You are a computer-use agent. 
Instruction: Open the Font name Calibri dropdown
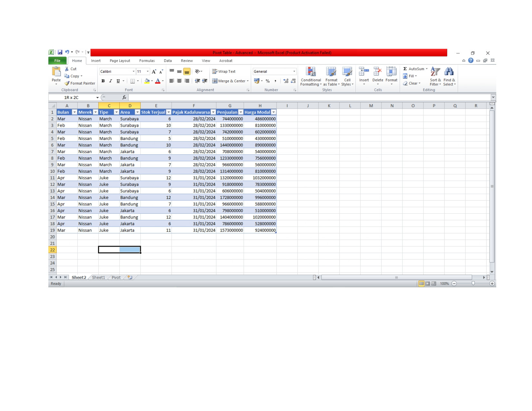(133, 71)
